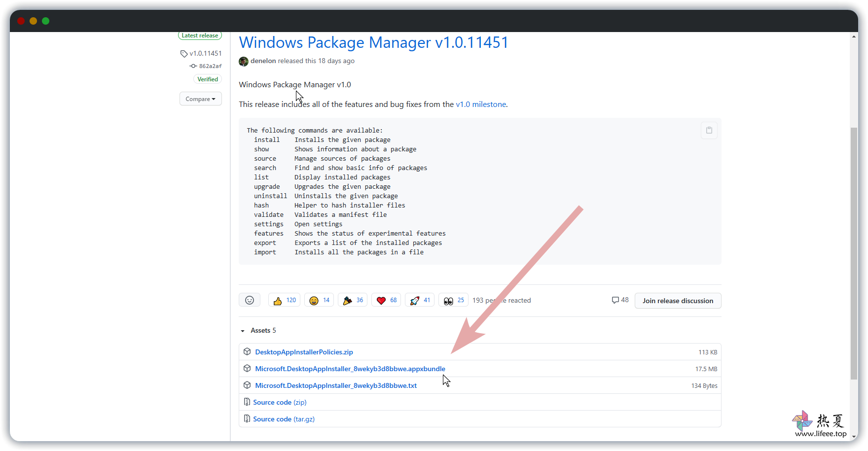The width and height of the screenshot is (868, 451).
Task: Click Join release discussion button
Action: click(678, 301)
